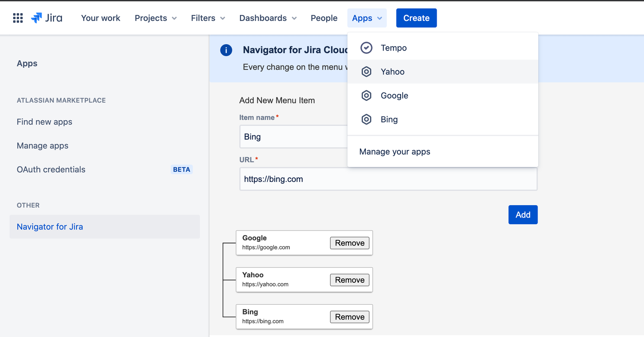Remove the Yahoo menu item
The width and height of the screenshot is (644, 337).
click(x=349, y=280)
